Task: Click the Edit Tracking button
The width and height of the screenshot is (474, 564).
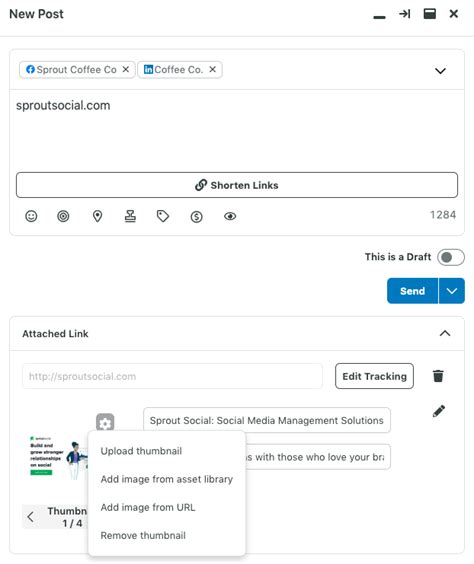Action: tap(374, 376)
